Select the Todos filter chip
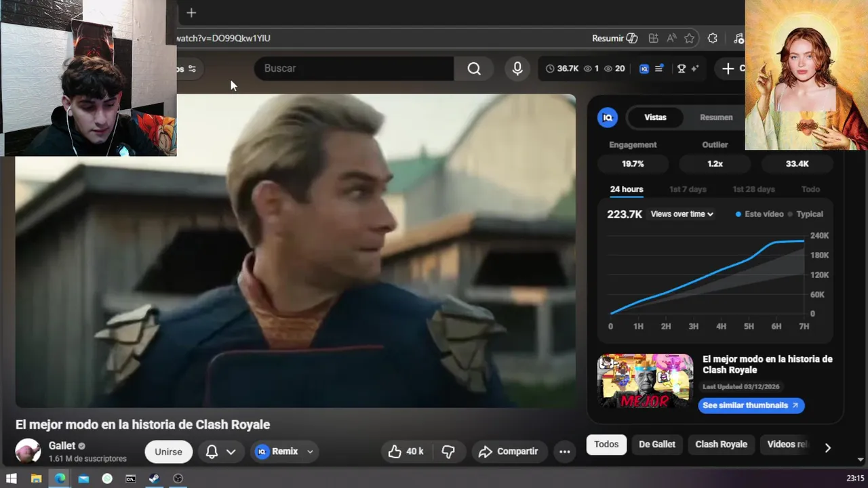This screenshot has width=868, height=488. click(x=606, y=445)
